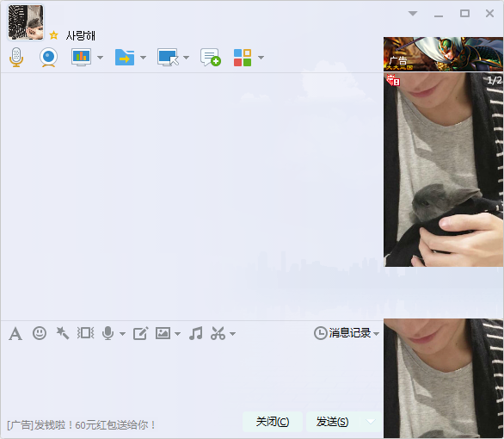Expand the send picture dropdown arrow

point(177,334)
